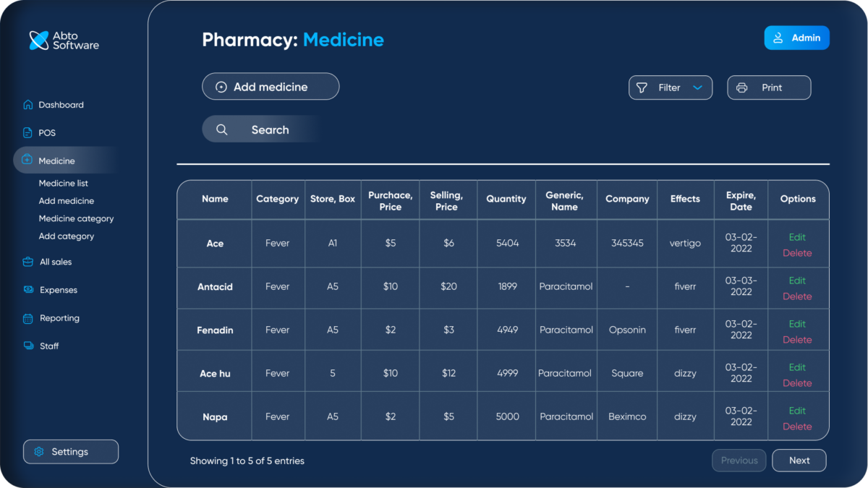The width and height of the screenshot is (868, 488).
Task: Click the Medicine plus icon in sidebar
Action: coord(27,160)
